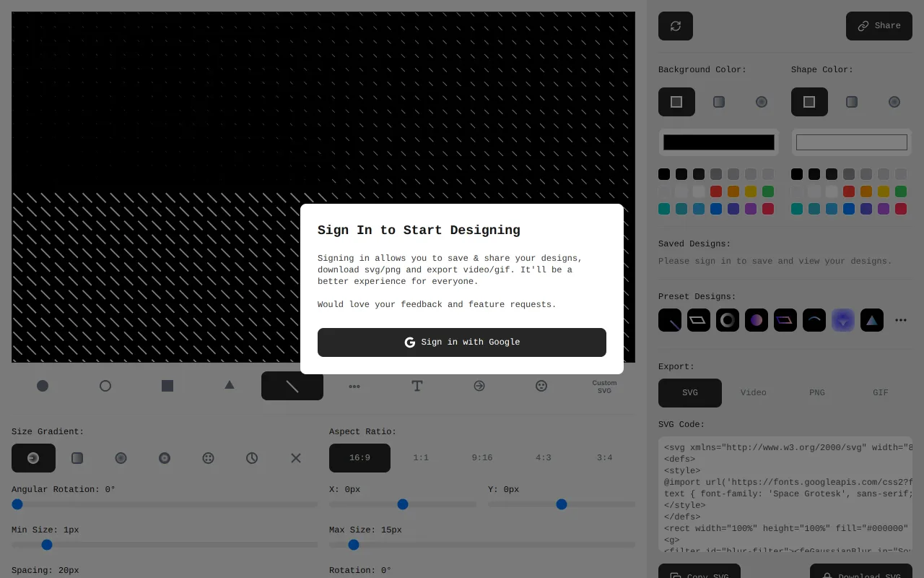This screenshot has width=924, height=578.
Task: Click the refresh/randomize icon button
Action: coord(676,26)
